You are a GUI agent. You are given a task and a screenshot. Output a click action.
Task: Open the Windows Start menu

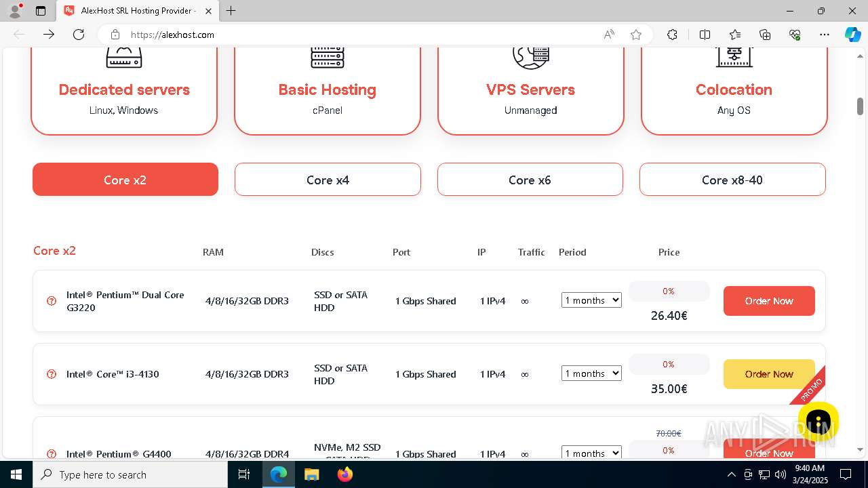[x=16, y=474]
